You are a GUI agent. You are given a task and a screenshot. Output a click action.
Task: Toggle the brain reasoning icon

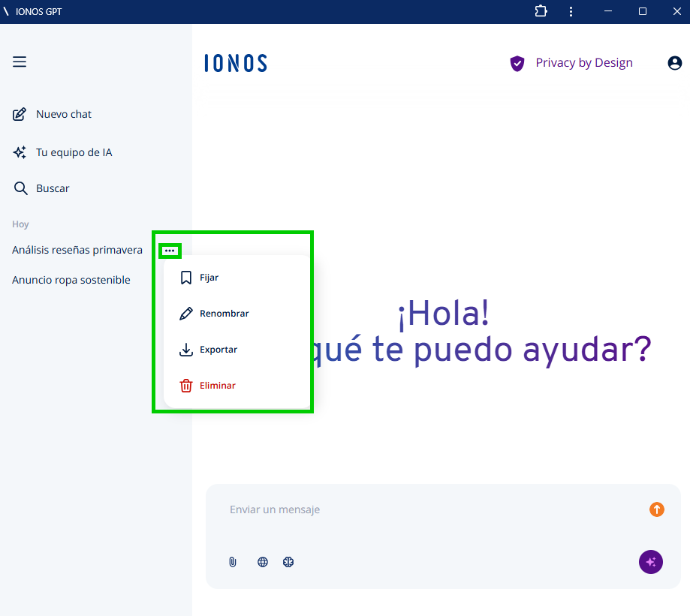tap(288, 562)
